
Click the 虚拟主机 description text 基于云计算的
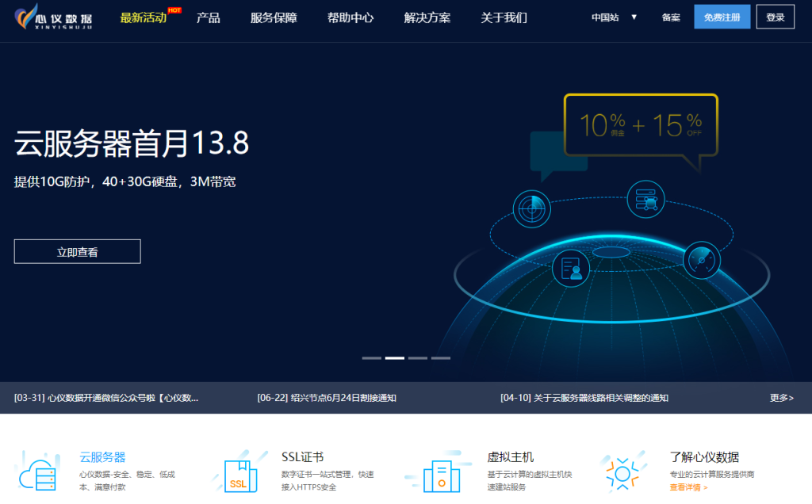tap(529, 481)
